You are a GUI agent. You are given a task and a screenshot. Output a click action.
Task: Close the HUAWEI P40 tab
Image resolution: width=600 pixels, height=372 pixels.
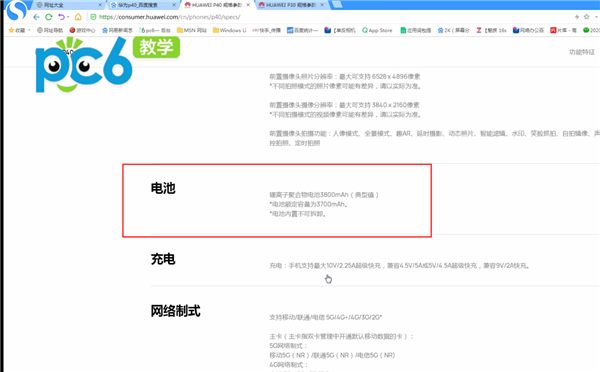coord(248,5)
